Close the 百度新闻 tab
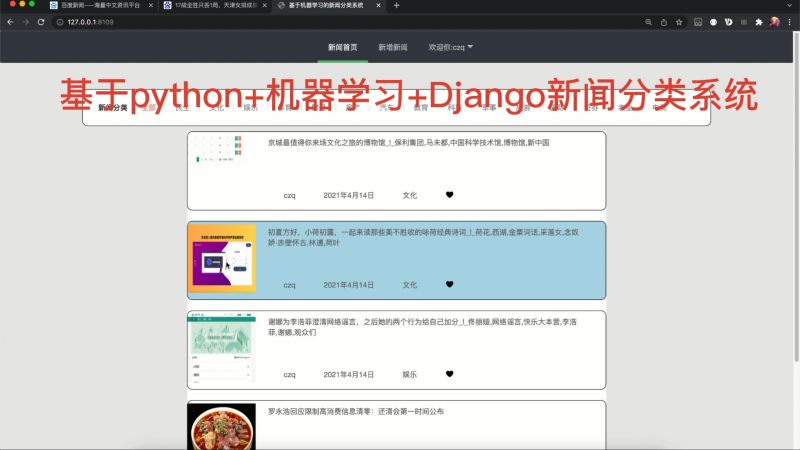Image resolution: width=800 pixels, height=450 pixels. click(151, 5)
